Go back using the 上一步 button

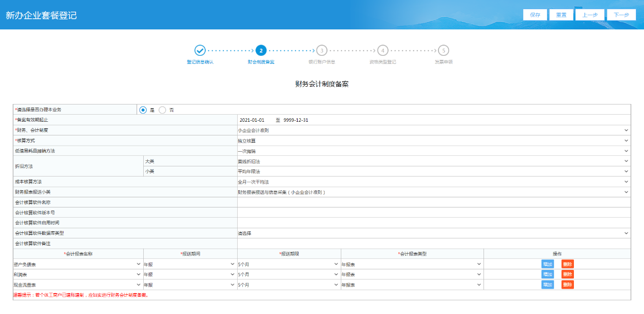pyautogui.click(x=590, y=15)
